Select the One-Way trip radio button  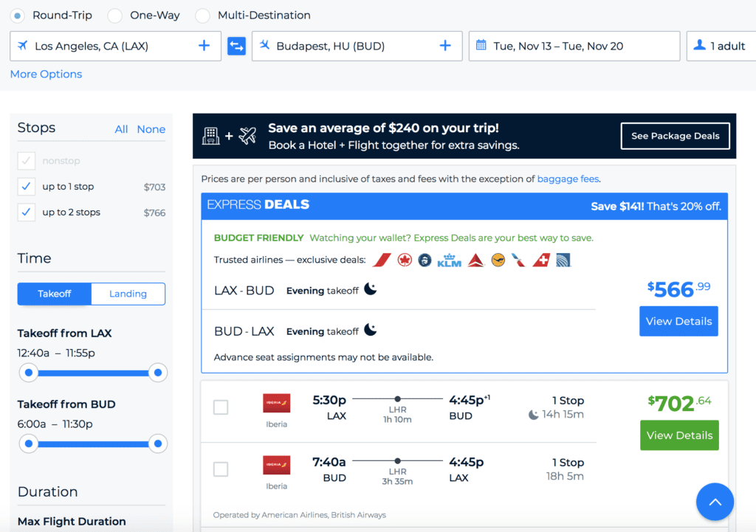pos(114,15)
